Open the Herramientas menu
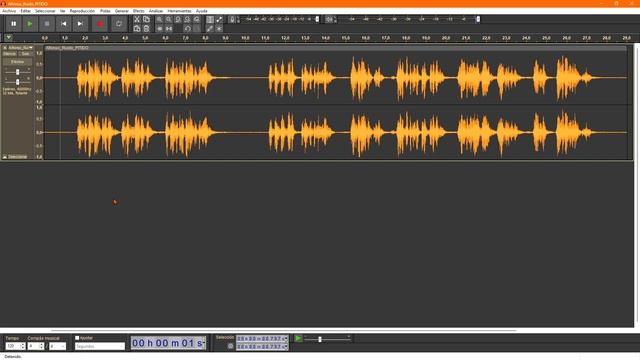Viewport: 640px width, 360px height. (x=179, y=11)
